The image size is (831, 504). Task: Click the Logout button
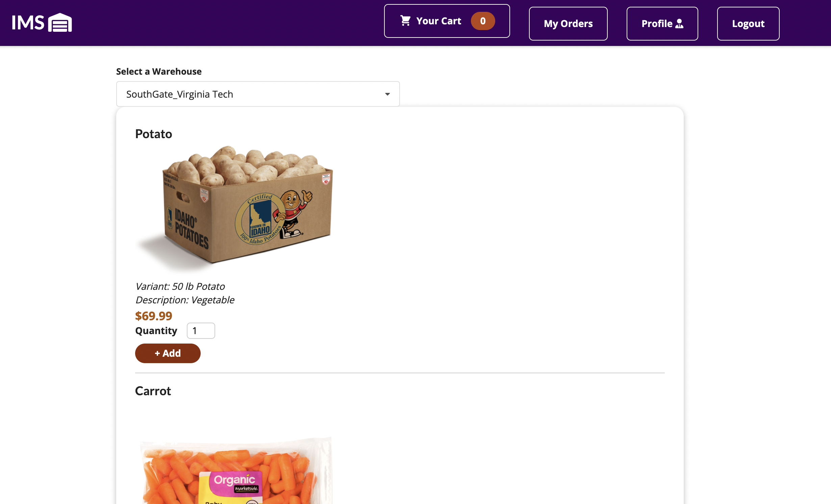click(748, 24)
